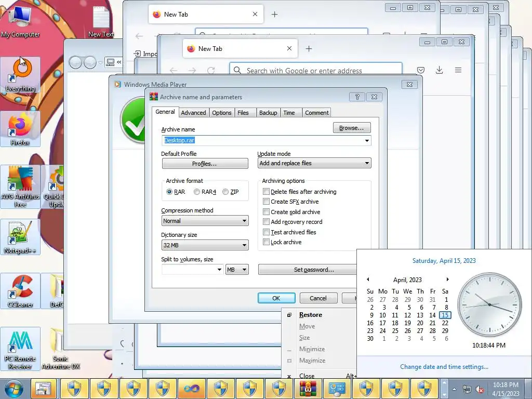The image size is (532, 399).
Task: Click the muted volume tray icon
Action: 479,389
